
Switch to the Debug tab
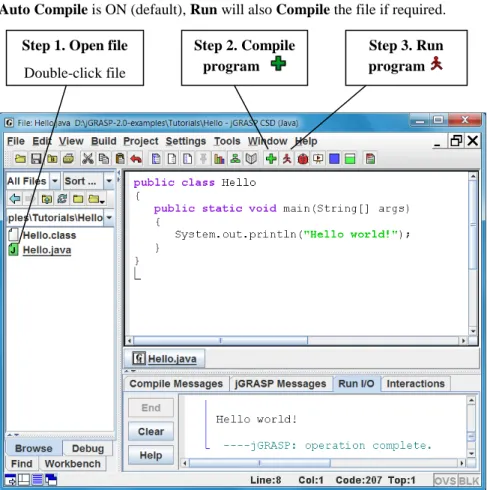pos(88,448)
